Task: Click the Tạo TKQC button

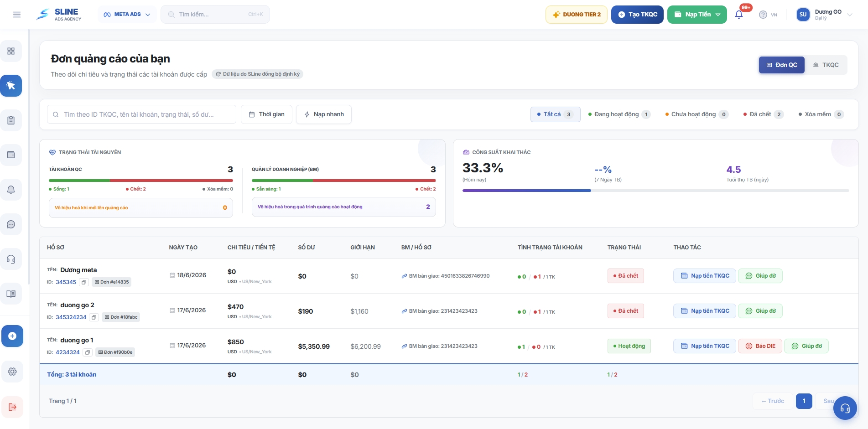Action: coord(637,15)
